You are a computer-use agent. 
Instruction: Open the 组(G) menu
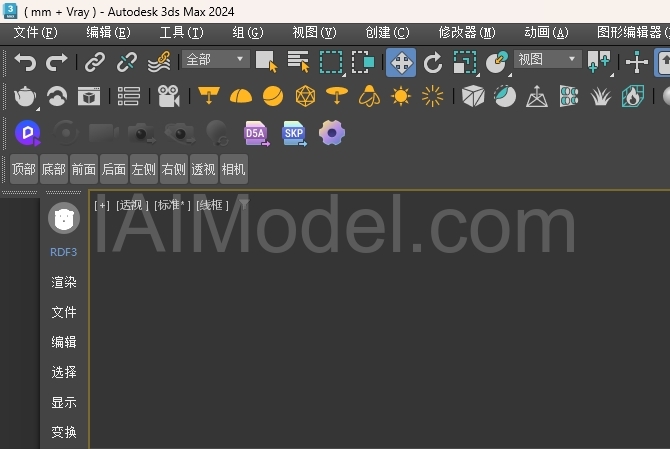248,32
